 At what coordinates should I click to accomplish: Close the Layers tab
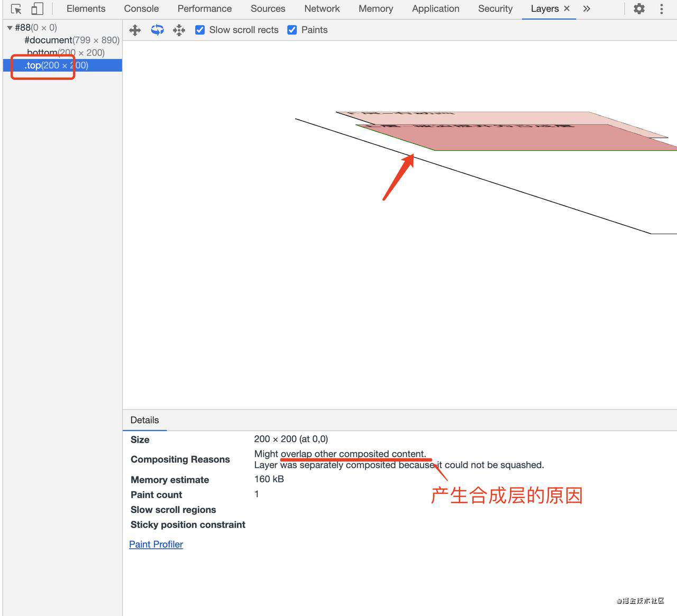coord(566,8)
